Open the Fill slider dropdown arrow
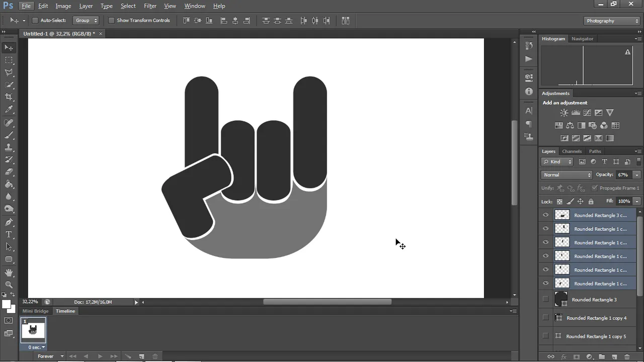The image size is (644, 362). (x=637, y=201)
